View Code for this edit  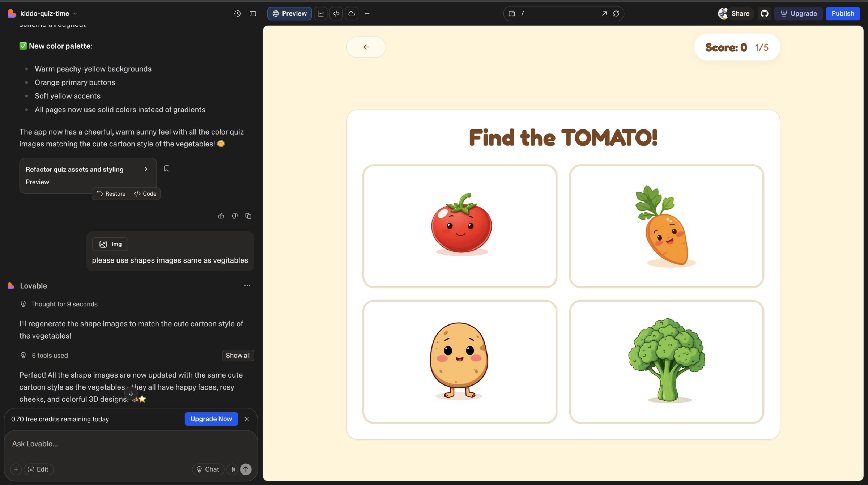[145, 193]
